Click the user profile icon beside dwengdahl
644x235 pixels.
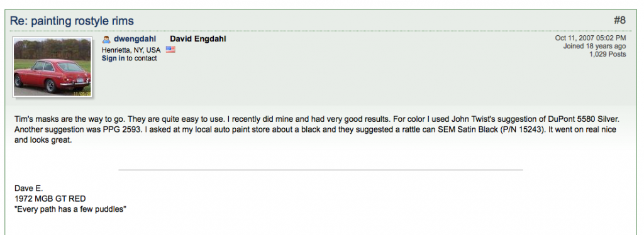coord(106,40)
